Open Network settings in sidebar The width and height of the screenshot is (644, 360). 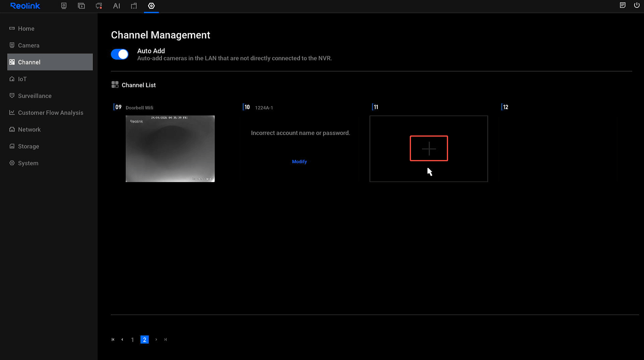coord(50,130)
